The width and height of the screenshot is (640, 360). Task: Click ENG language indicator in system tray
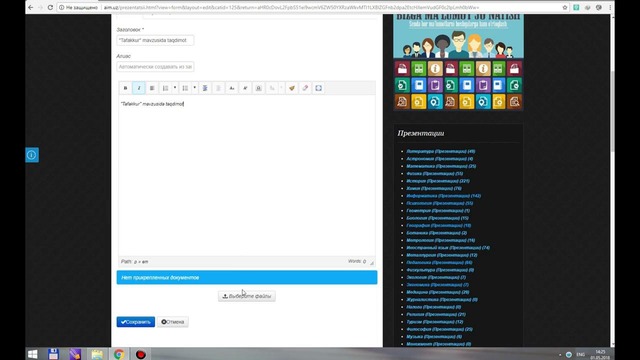[x=580, y=354]
